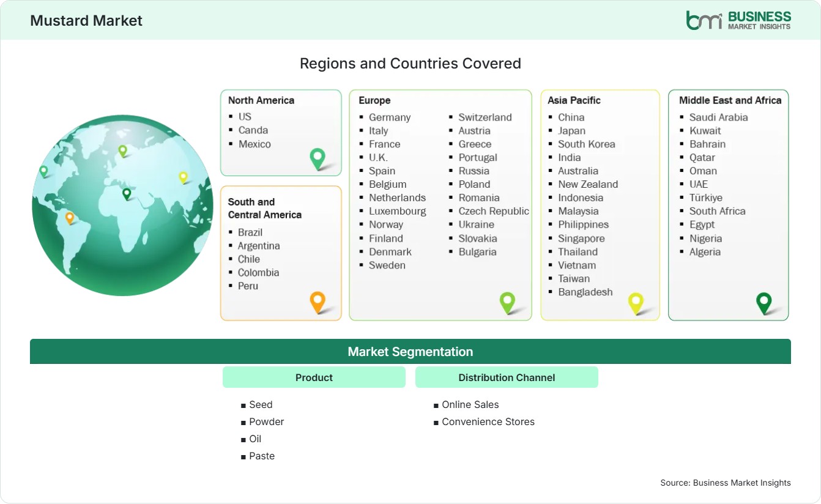Select Canda in North America list

pyautogui.click(x=253, y=130)
